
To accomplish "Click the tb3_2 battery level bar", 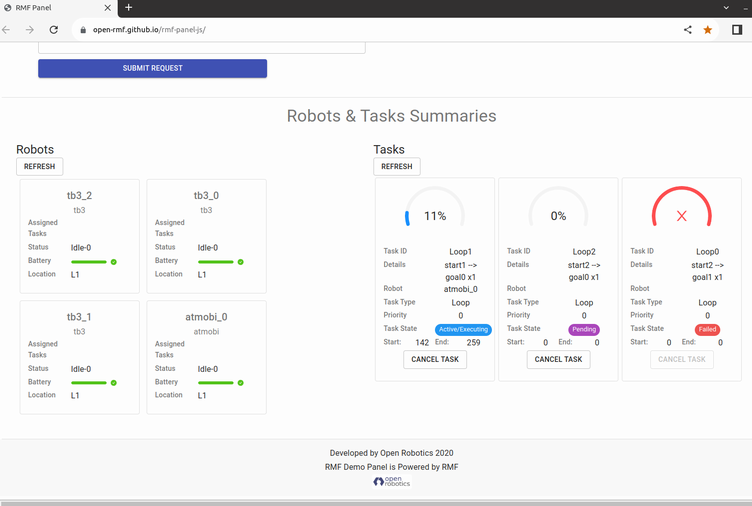I will [x=89, y=262].
